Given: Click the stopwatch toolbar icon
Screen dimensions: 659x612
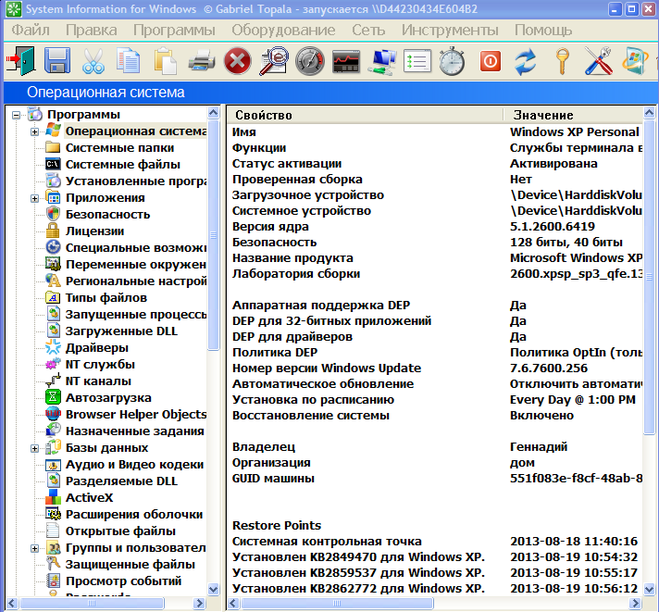Looking at the screenshot, I should tap(452, 62).
